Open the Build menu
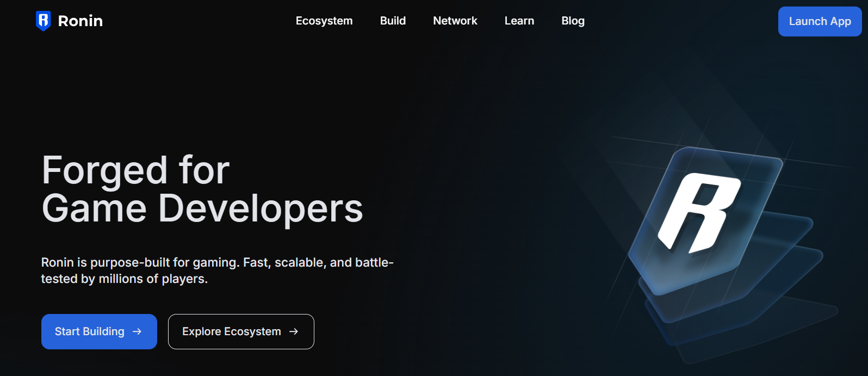868x376 pixels. pyautogui.click(x=393, y=21)
